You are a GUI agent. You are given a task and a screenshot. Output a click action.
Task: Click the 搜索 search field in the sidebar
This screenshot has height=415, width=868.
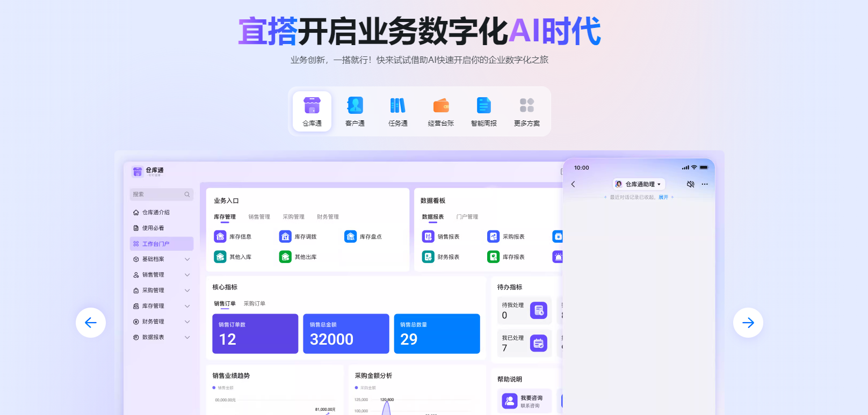tap(162, 194)
